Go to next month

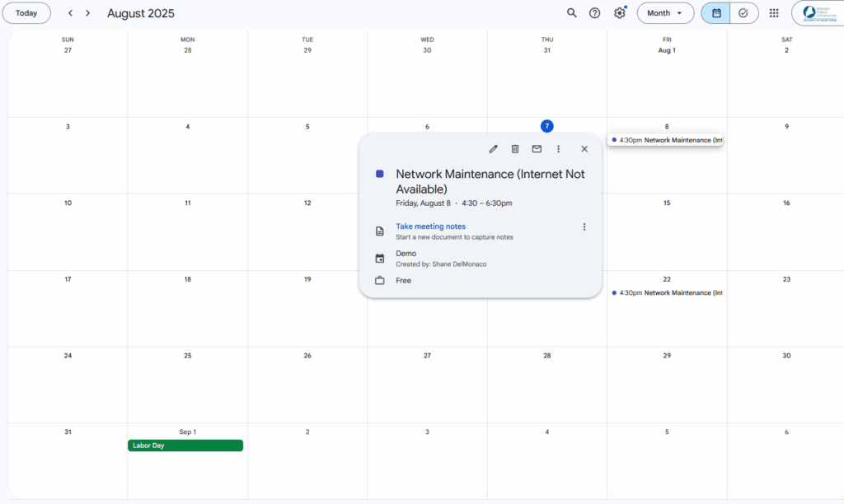point(88,13)
